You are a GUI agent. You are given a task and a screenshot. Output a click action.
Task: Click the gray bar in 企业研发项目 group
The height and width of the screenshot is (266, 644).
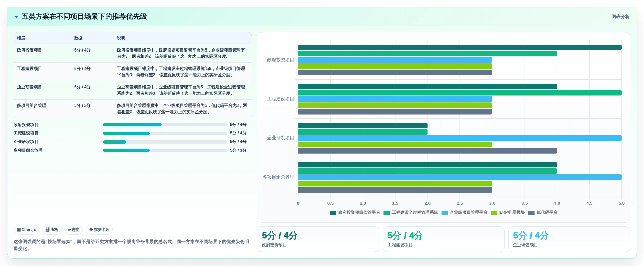427,151
